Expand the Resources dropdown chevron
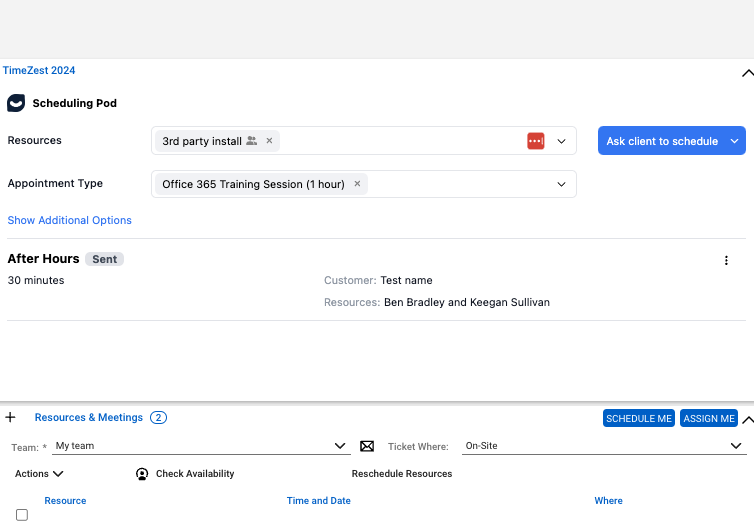Screen dimensions: 754x525 pos(561,141)
